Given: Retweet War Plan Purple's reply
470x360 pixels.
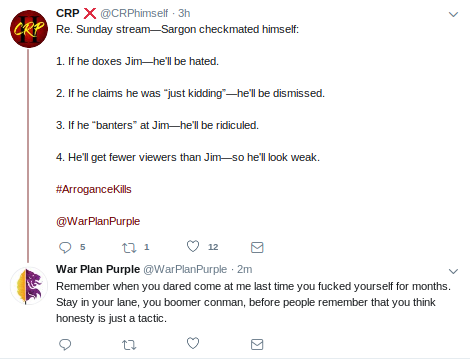Looking at the screenshot, I should coord(129,344).
